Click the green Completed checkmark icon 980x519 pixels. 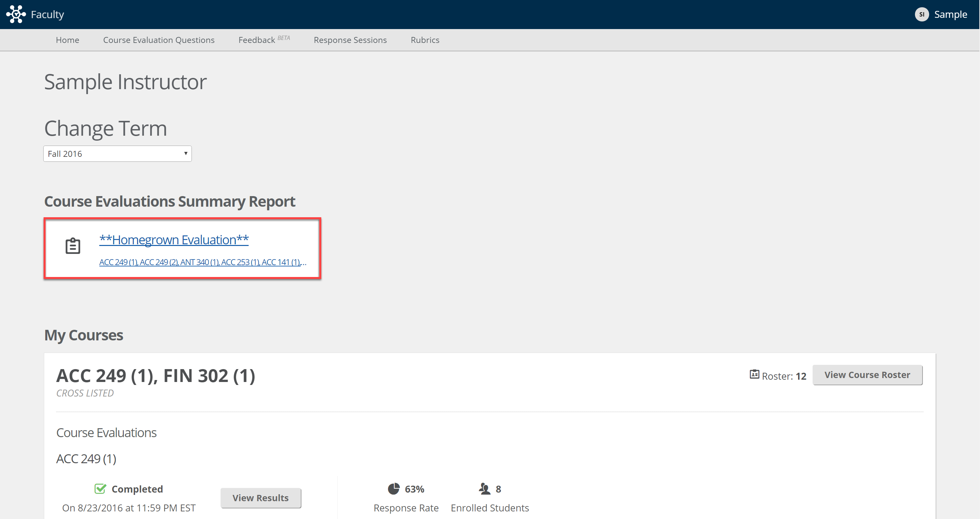pos(100,489)
